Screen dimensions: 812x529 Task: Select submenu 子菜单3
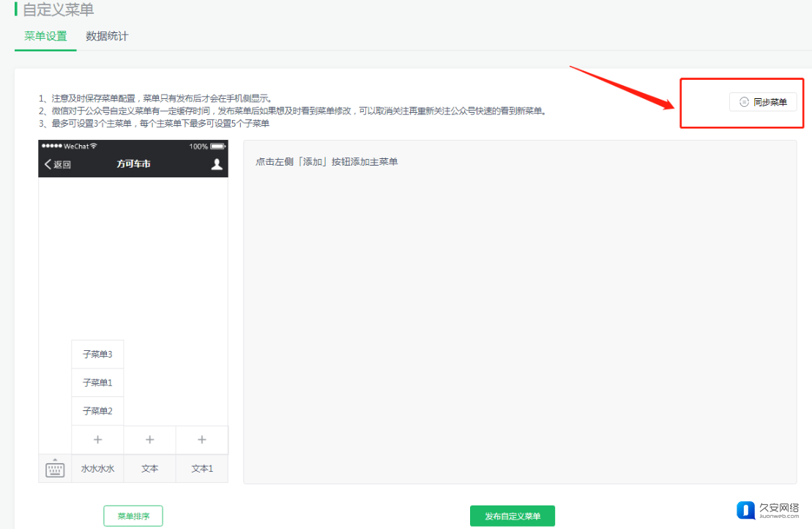(97, 355)
